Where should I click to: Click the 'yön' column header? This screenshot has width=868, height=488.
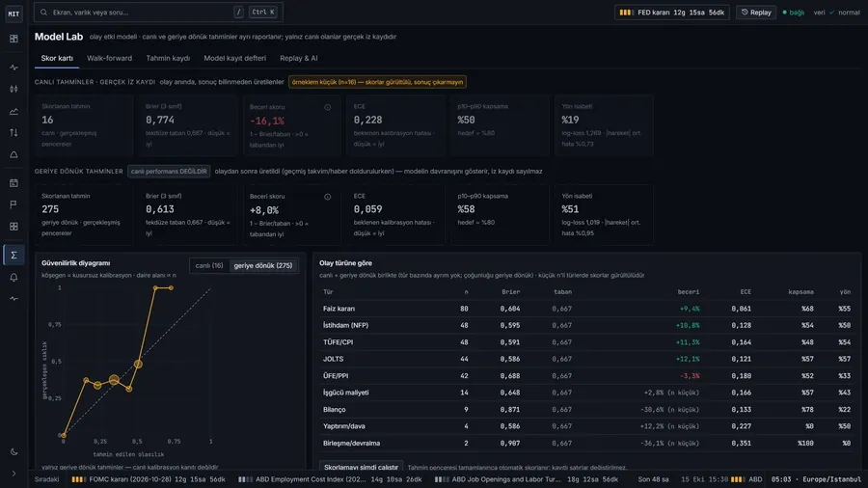point(845,291)
